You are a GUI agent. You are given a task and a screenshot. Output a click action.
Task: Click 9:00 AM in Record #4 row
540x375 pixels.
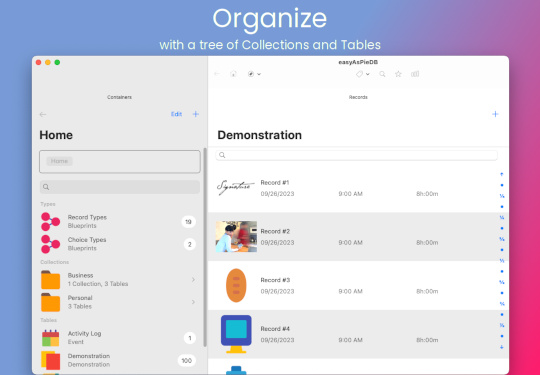(350, 340)
